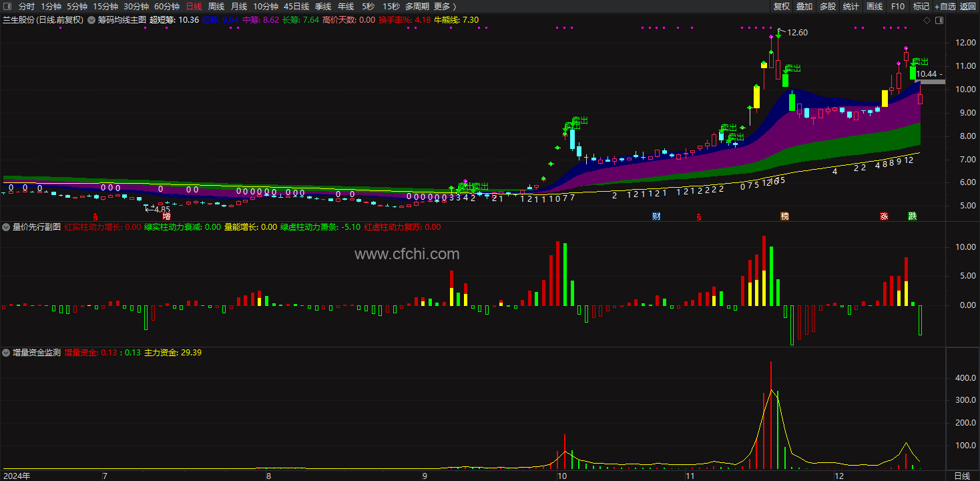The height and width of the screenshot is (481, 980).
Task: Open the 更多 periods dropdown
Action: click(x=445, y=6)
